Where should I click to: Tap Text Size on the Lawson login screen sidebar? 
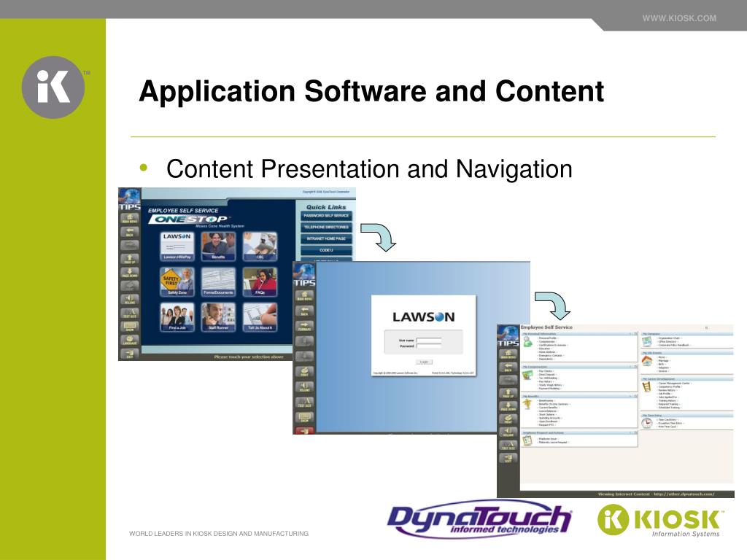pos(304,402)
